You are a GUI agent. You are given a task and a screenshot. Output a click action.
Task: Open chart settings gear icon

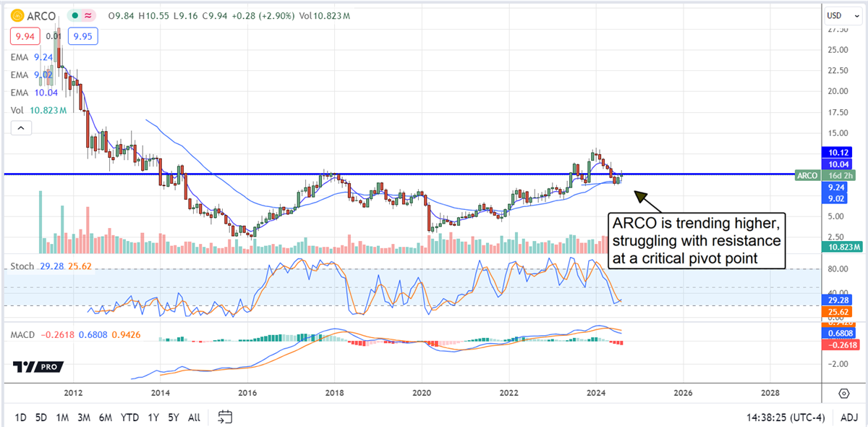coord(843,394)
